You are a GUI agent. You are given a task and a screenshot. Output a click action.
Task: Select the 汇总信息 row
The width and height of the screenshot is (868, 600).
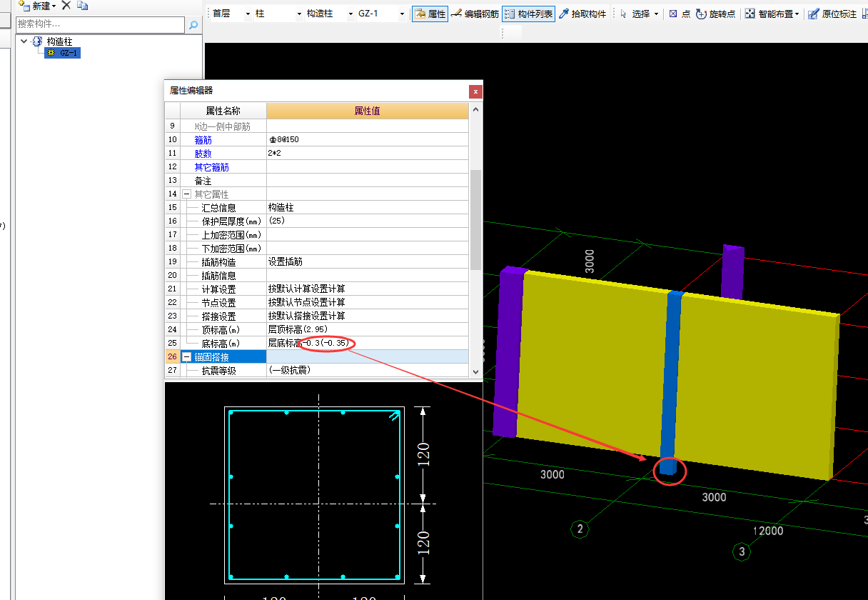317,208
